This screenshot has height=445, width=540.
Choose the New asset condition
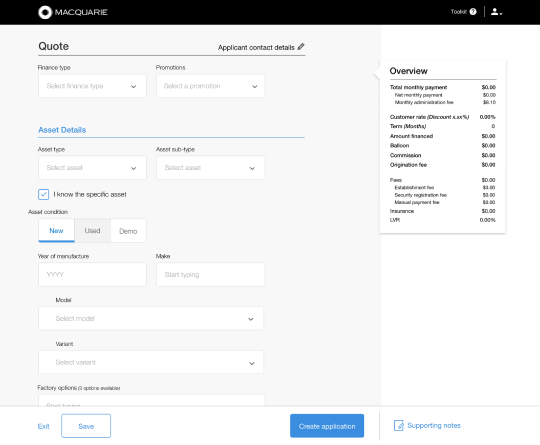click(56, 230)
